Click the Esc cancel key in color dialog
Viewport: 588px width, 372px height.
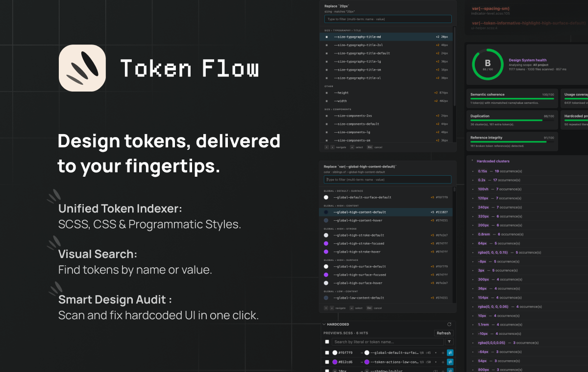pos(369,308)
